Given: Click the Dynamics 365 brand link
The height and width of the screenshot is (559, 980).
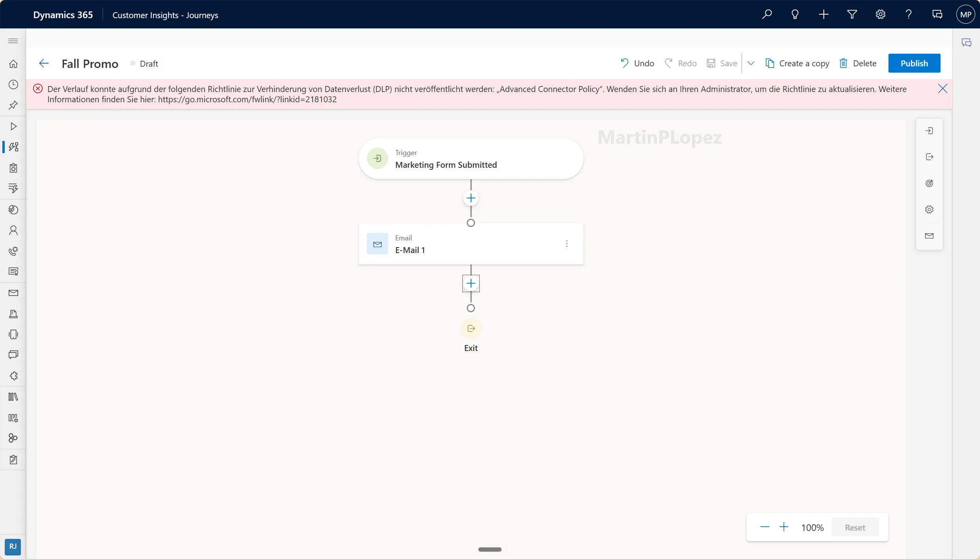Looking at the screenshot, I should tap(63, 15).
